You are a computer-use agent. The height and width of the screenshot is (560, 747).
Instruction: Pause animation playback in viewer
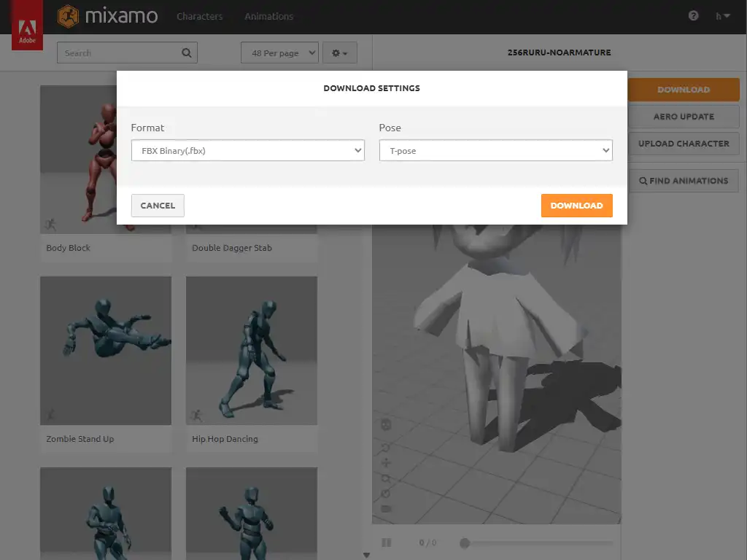coord(387,542)
